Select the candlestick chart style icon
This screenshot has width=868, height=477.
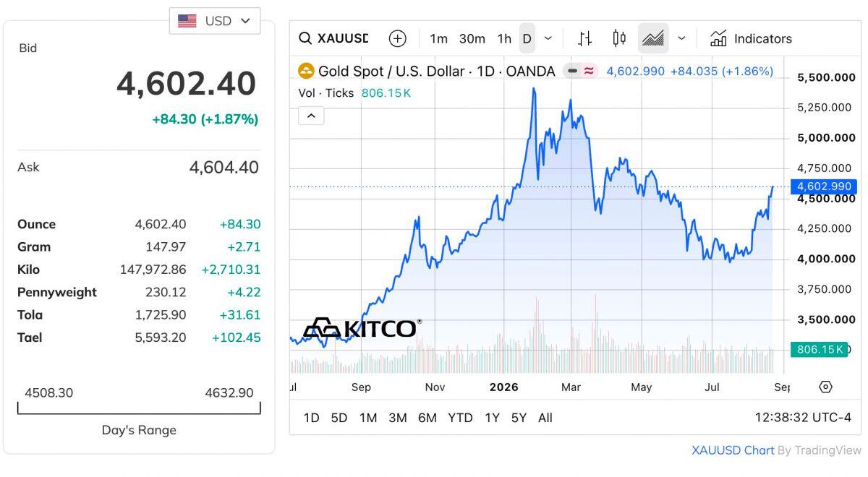619,38
